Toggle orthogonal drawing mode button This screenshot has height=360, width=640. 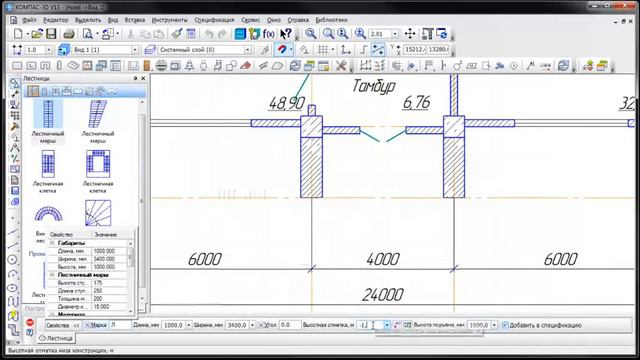tap(363, 50)
